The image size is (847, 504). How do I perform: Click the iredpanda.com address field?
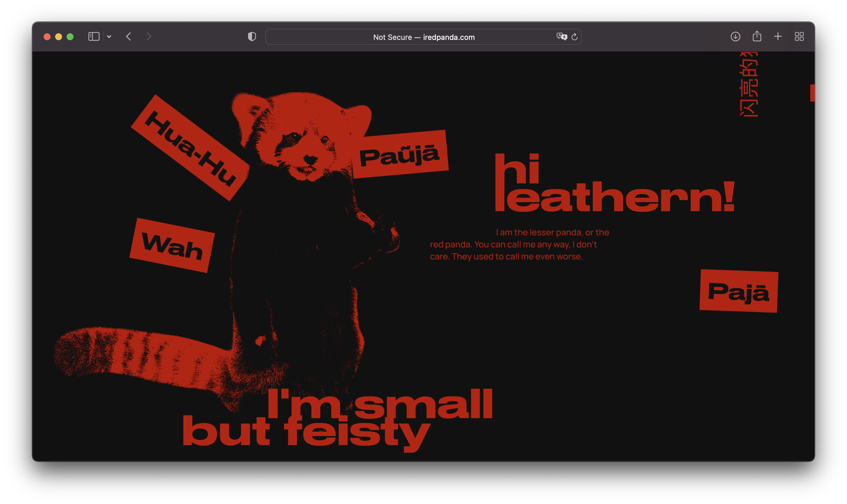[423, 37]
